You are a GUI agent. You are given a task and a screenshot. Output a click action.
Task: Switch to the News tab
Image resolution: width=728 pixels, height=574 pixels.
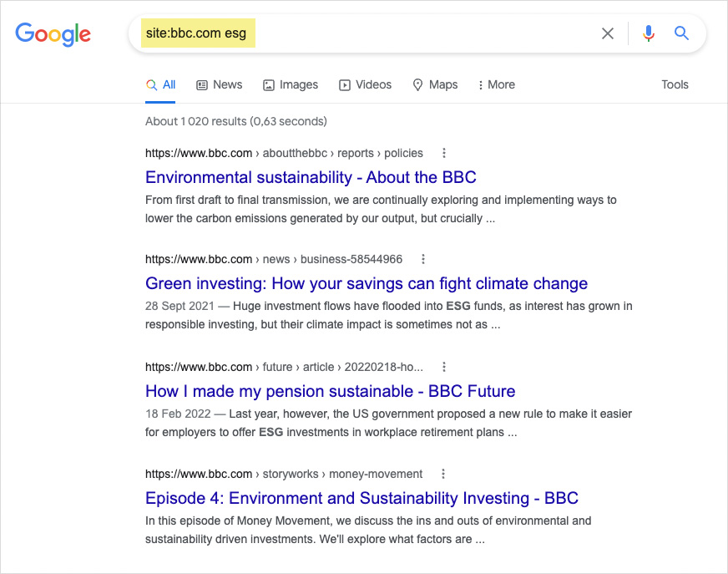(219, 84)
